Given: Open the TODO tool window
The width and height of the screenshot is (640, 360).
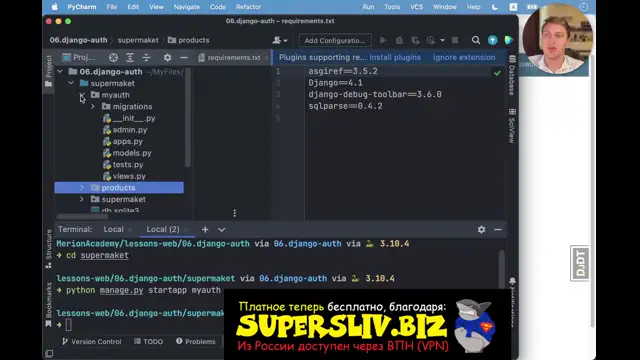Looking at the screenshot, I should coord(149,342).
